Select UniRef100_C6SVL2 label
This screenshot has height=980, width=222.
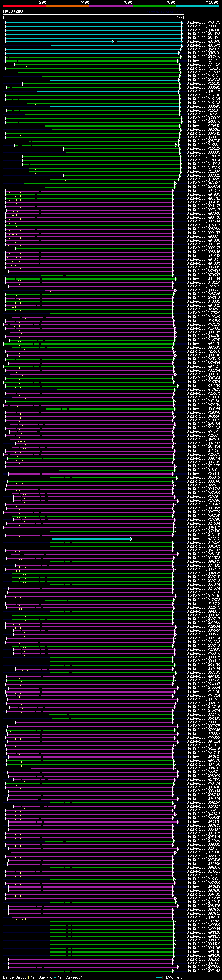point(203,810)
